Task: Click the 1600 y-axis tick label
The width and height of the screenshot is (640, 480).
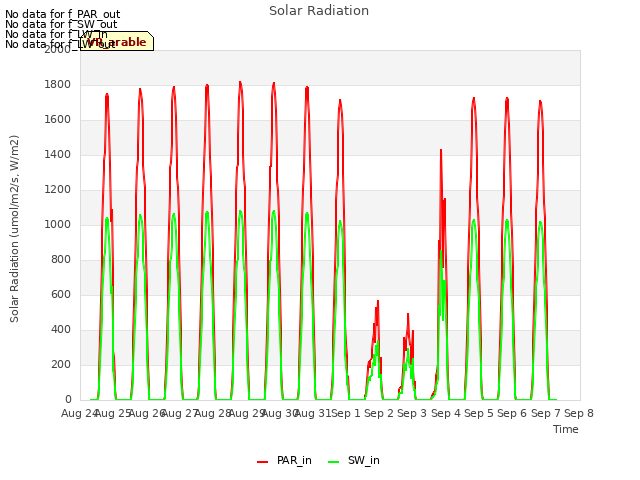Action: tap(58, 120)
